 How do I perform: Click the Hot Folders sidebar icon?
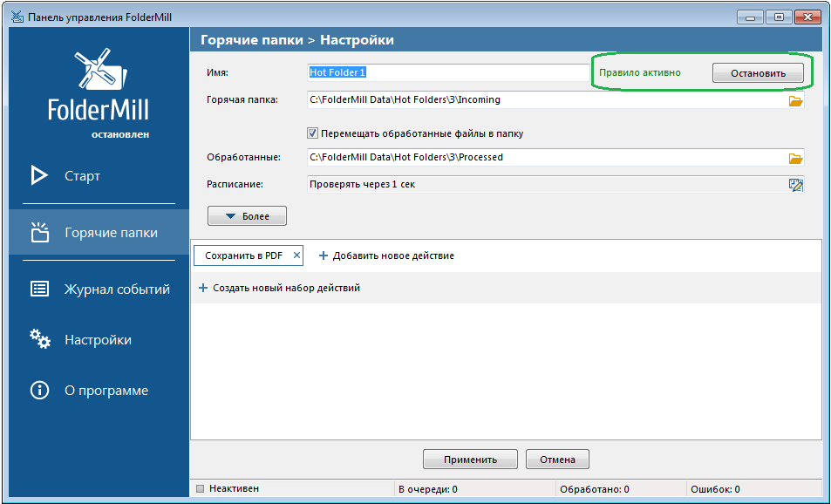coord(40,232)
